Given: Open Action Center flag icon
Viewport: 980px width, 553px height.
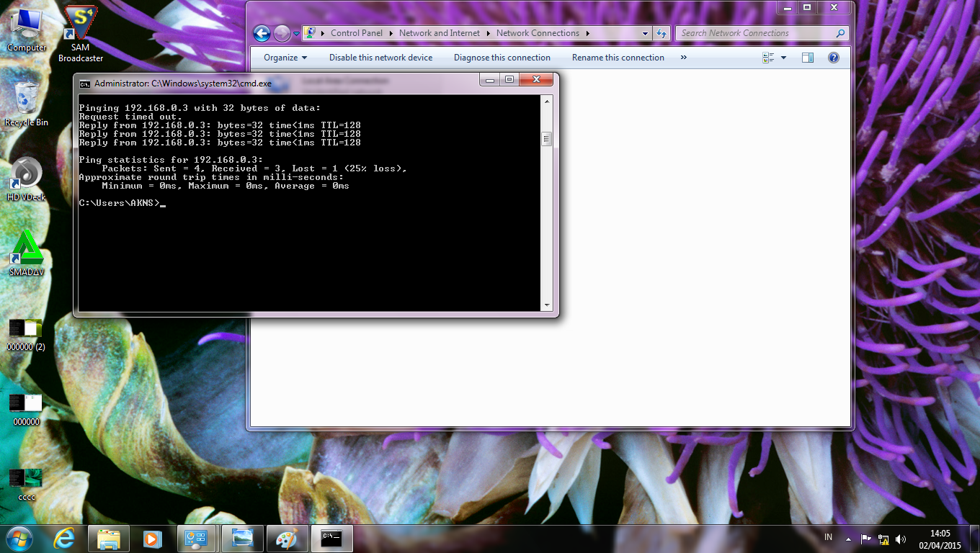Looking at the screenshot, I should [866, 539].
